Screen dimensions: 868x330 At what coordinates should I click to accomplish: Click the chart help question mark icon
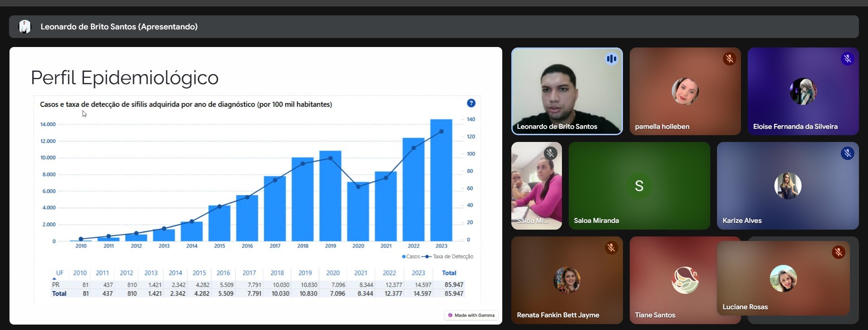pyautogui.click(x=471, y=103)
